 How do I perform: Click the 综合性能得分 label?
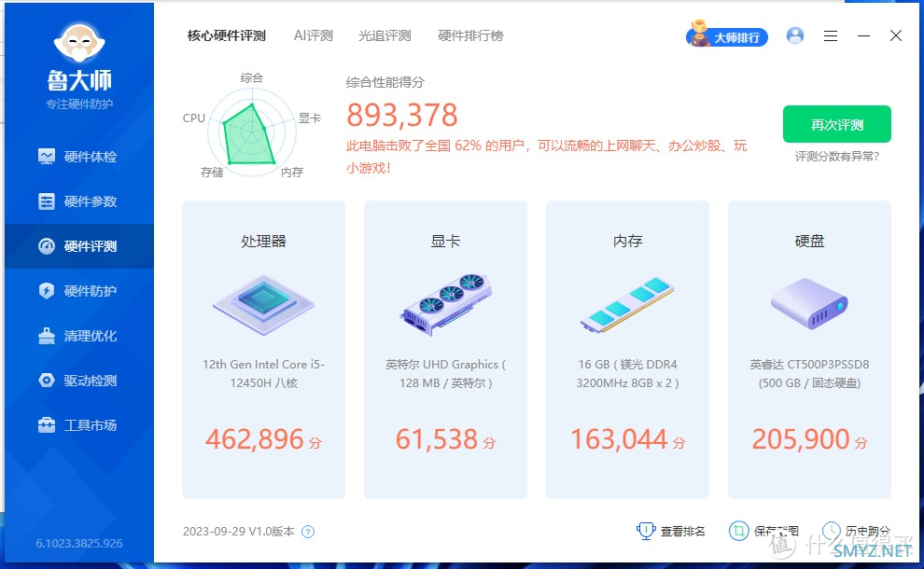[385, 82]
